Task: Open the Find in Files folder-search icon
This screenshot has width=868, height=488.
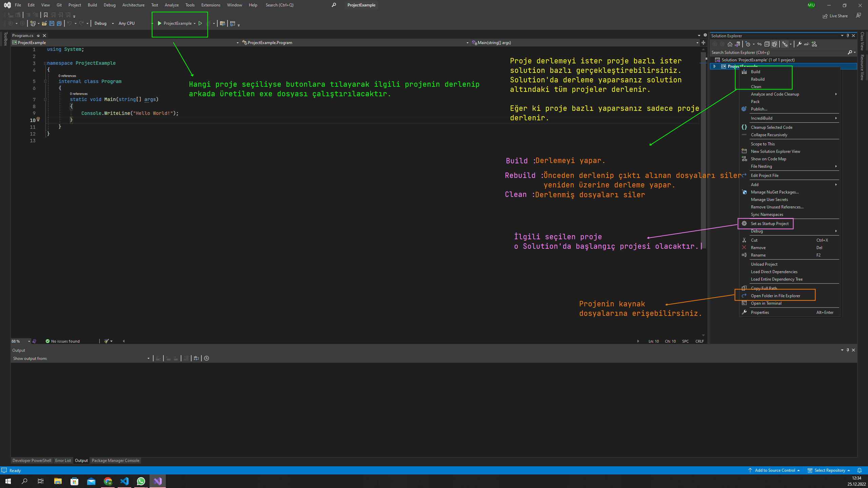Action: (x=222, y=23)
